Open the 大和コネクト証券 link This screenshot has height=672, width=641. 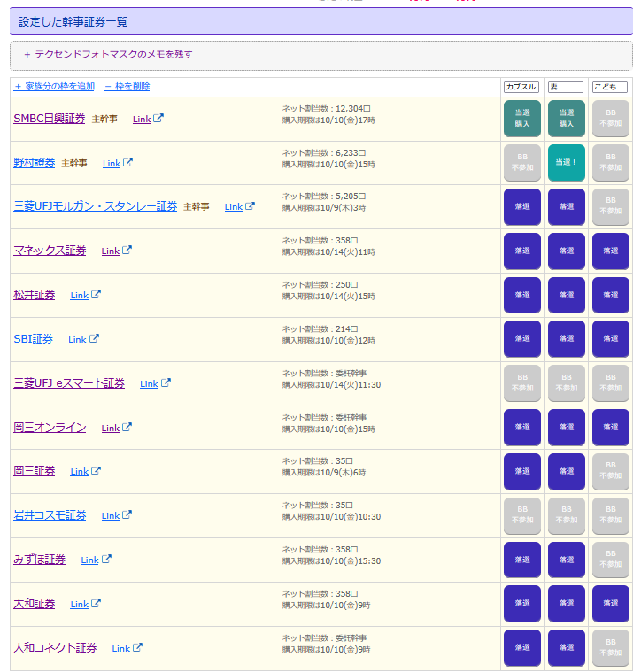click(x=55, y=648)
